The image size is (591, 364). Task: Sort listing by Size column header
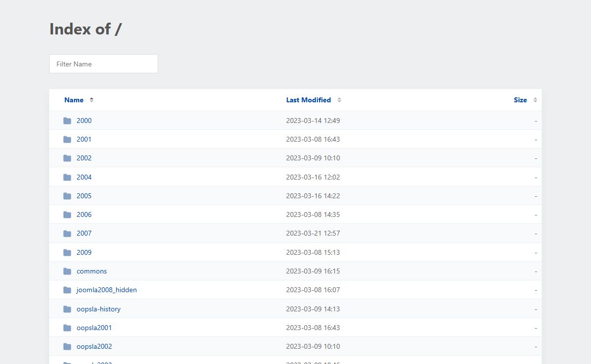point(520,100)
